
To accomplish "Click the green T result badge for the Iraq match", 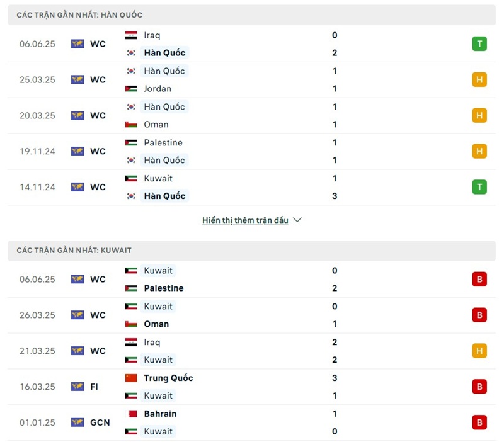I will [x=479, y=43].
